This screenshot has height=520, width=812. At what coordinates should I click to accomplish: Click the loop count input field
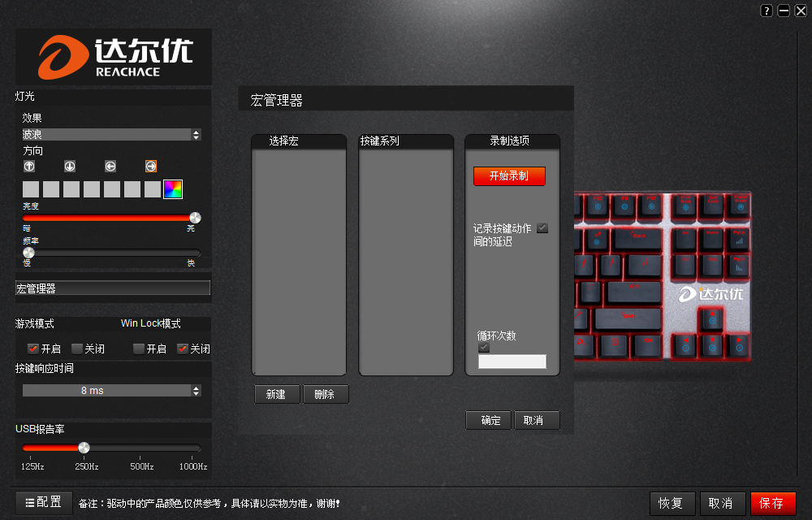pyautogui.click(x=512, y=362)
